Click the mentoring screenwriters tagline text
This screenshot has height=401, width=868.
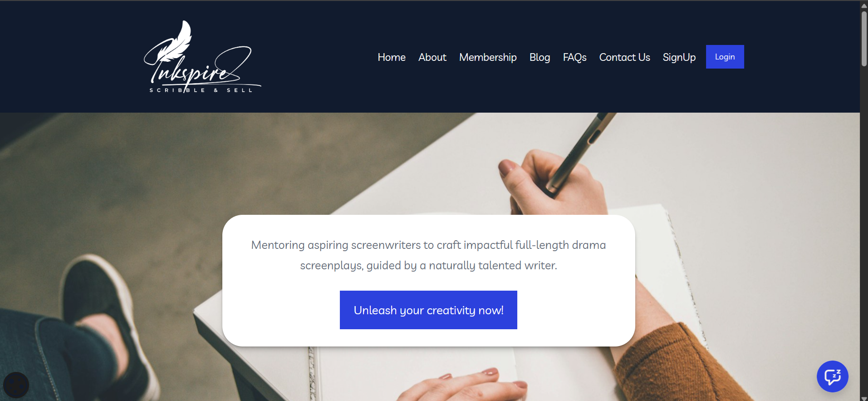coord(428,255)
